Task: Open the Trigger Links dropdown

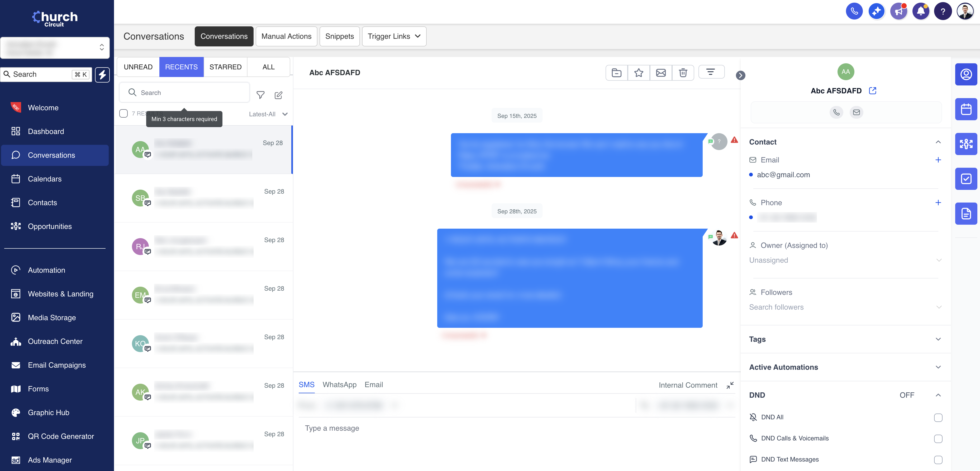Action: (x=394, y=36)
